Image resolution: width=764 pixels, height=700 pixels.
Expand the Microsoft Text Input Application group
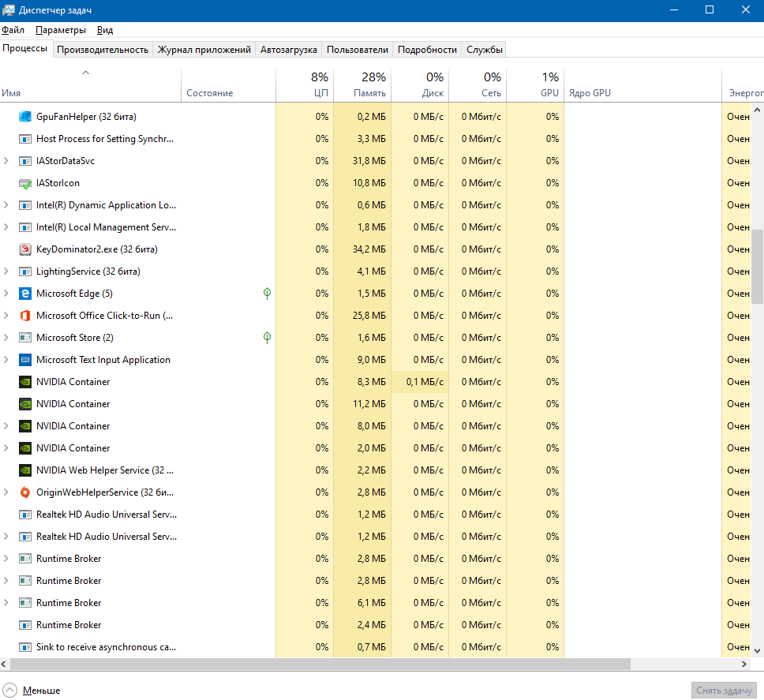[6, 360]
